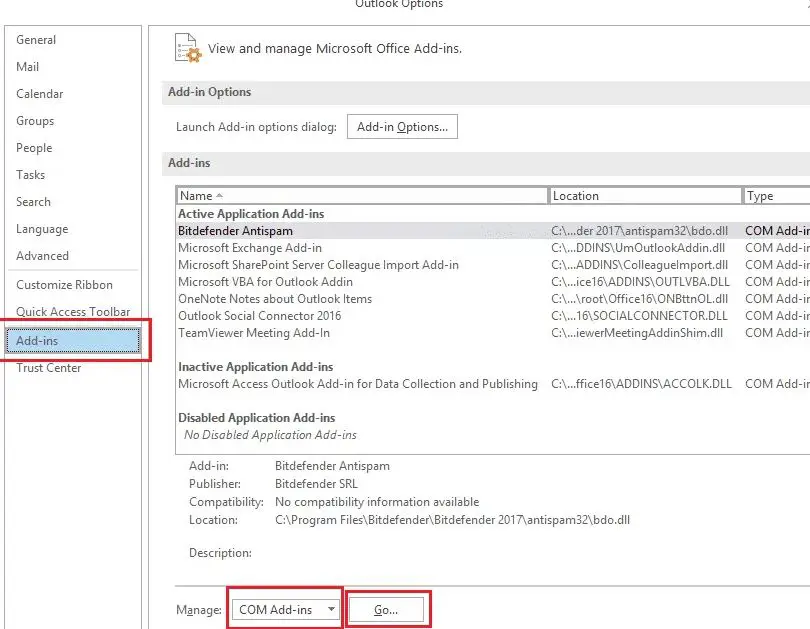Open the Tasks category
Viewport: 810px width, 629px height.
(30, 175)
